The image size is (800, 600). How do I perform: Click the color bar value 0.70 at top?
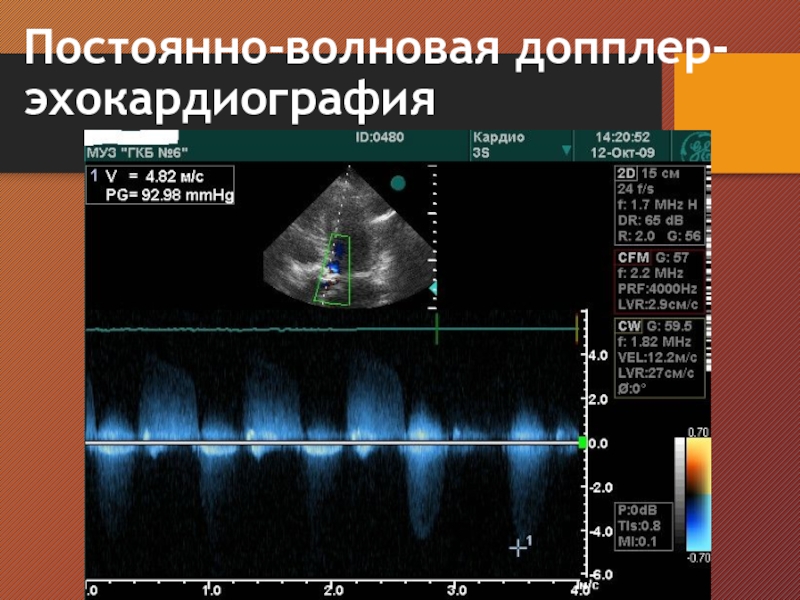click(x=698, y=432)
